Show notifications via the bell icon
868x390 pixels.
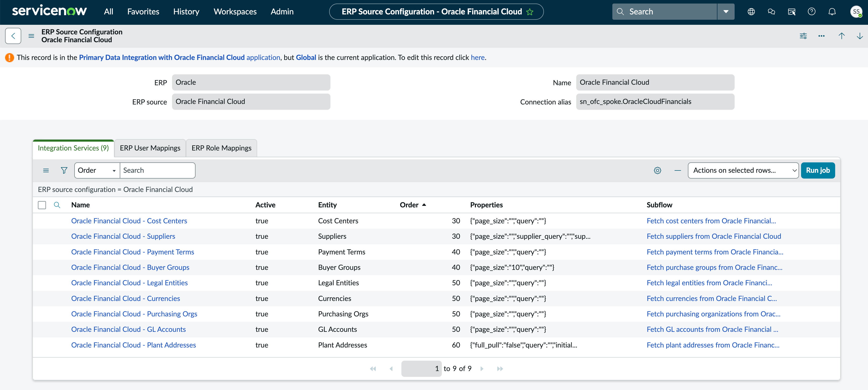pos(832,12)
